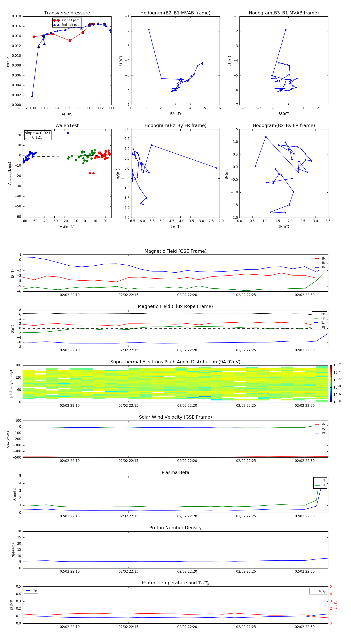351x644 pixels.
Task: Click the 'Bz' legend entry in GSE magnetic field
Action: (x=320, y=267)
